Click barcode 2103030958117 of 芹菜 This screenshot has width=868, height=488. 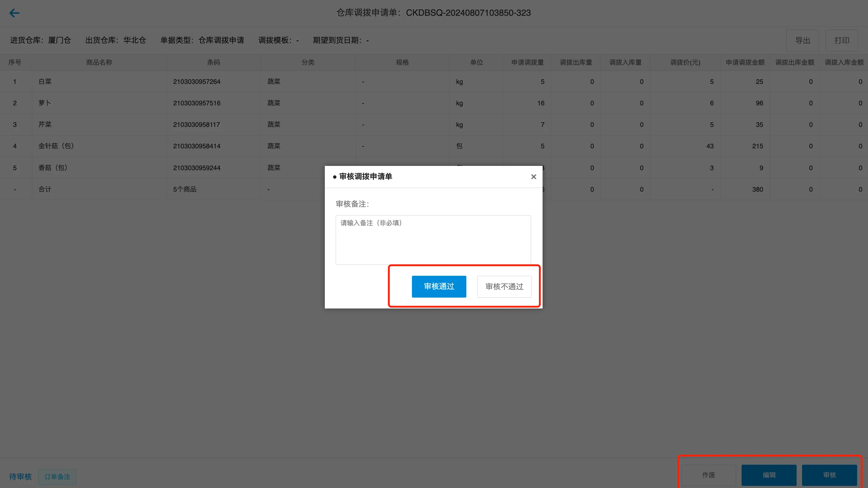point(197,124)
